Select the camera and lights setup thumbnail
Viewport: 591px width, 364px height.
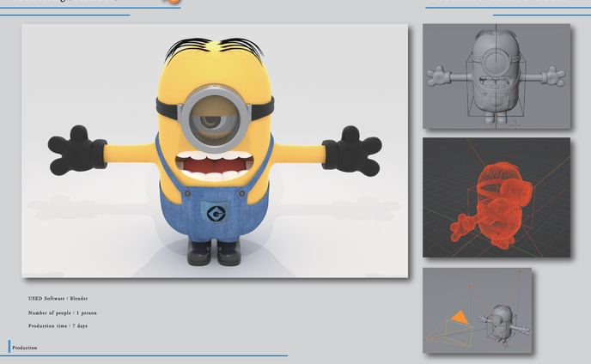coord(477,311)
